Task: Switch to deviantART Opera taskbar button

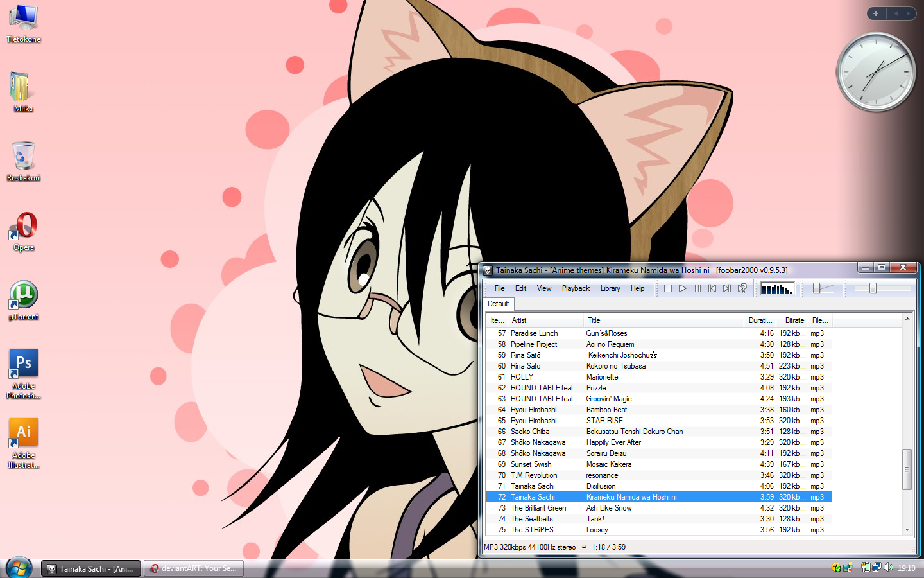Action: 194,568
